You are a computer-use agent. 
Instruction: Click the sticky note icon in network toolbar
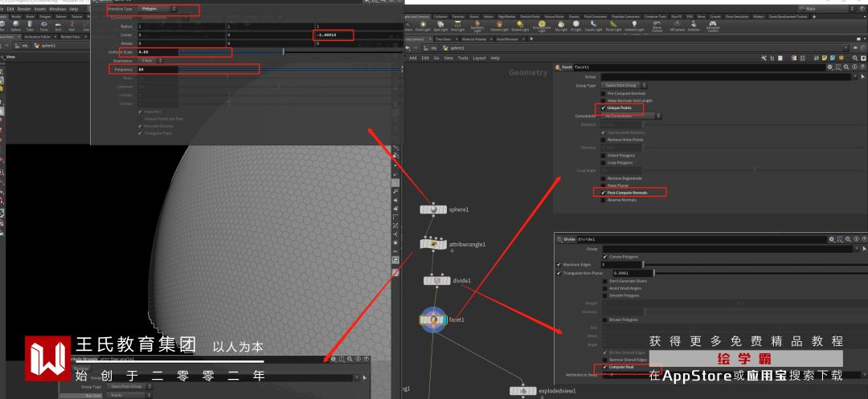pyautogui.click(x=825, y=58)
